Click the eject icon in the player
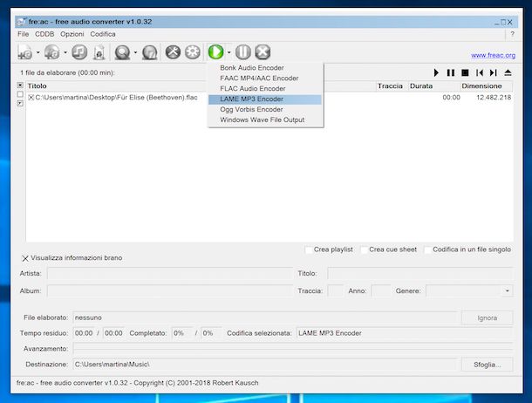 click(508, 72)
